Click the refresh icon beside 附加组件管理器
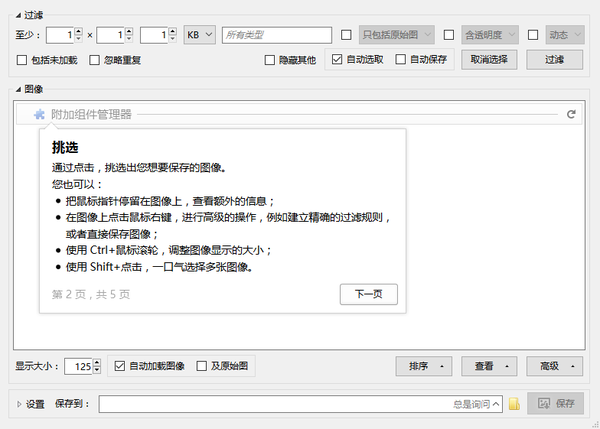The width and height of the screenshot is (600, 429). click(571, 114)
